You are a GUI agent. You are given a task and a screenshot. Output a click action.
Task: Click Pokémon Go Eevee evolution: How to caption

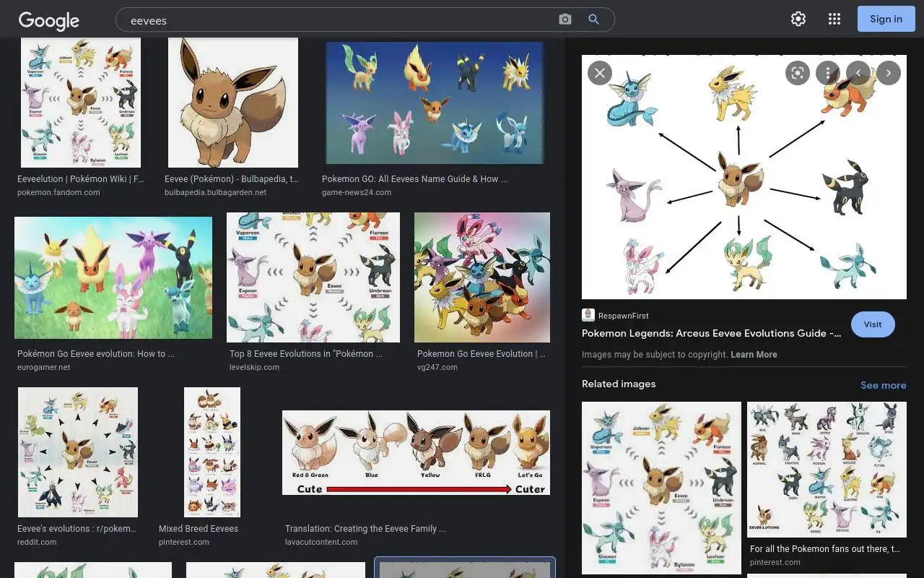tap(96, 354)
